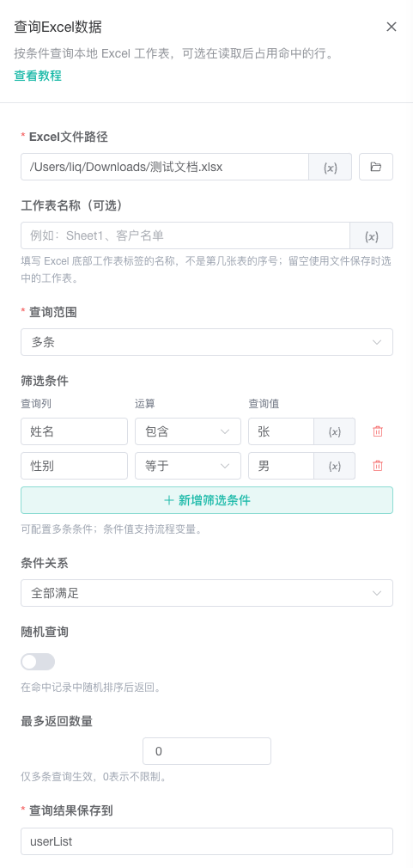Insert variable for 张 query value
This screenshot has width=413, height=868.
pos(335,431)
